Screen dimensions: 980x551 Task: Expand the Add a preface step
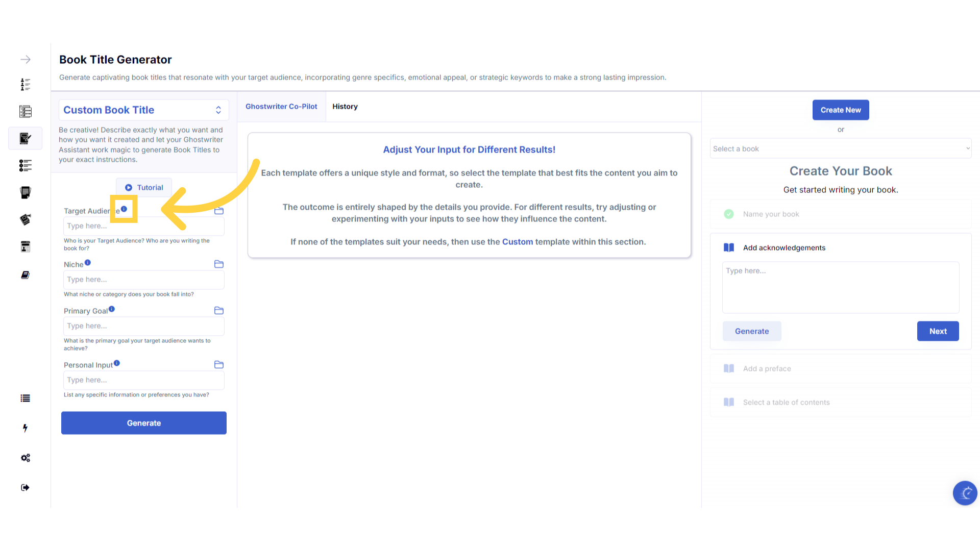[x=767, y=369]
